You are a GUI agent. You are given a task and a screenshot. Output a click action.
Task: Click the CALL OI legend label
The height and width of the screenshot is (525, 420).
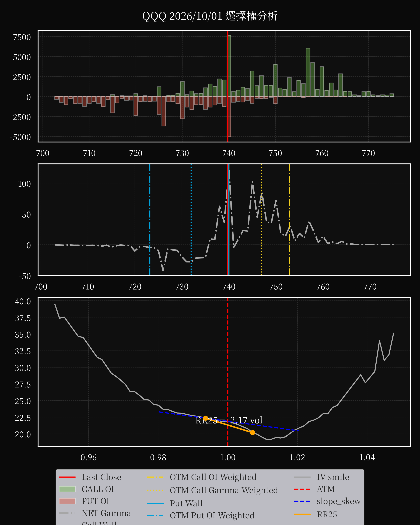(x=98, y=489)
